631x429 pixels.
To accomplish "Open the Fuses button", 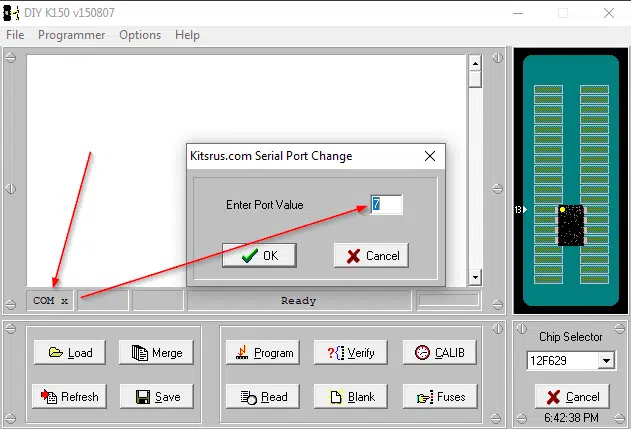I will pyautogui.click(x=440, y=396).
